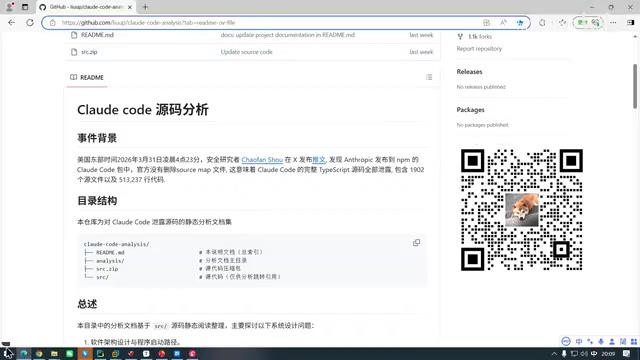Click the page vertical scrollbar thumb
The height and width of the screenshot is (360, 640).
[x=635, y=86]
